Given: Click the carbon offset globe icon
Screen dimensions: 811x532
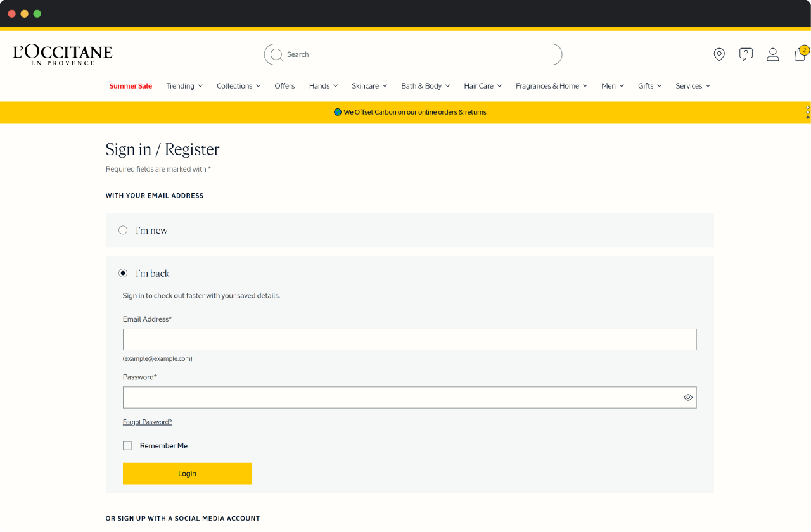Looking at the screenshot, I should point(337,112).
